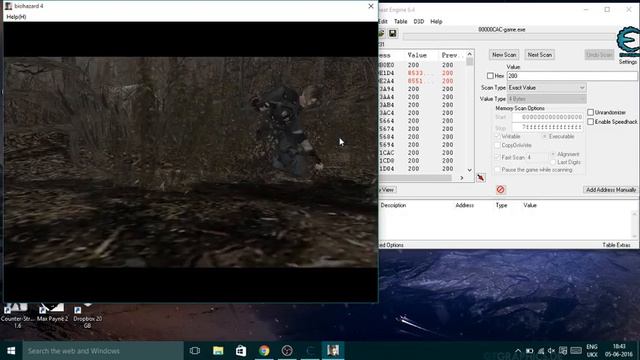Click the memory scan Start address field
This screenshot has height=360, width=640.
[547, 117]
